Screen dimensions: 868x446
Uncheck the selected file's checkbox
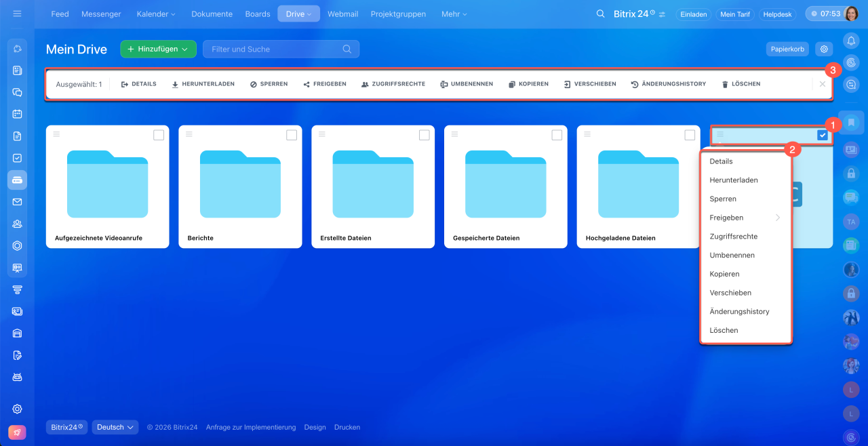(x=823, y=135)
